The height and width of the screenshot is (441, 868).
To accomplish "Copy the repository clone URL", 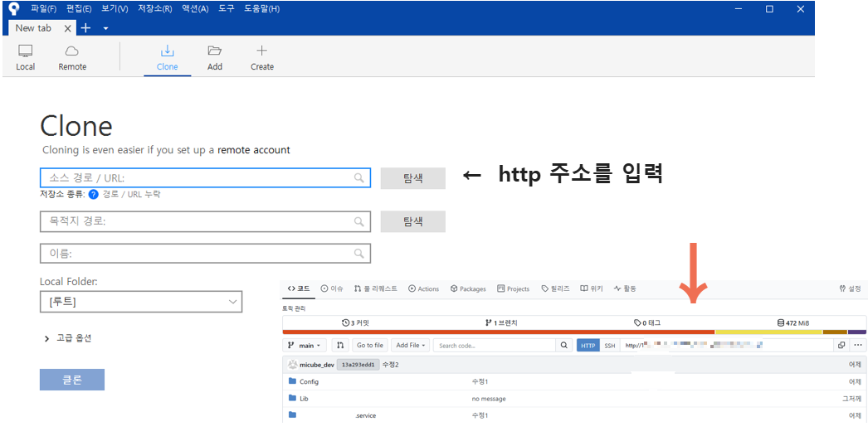I will tap(841, 346).
